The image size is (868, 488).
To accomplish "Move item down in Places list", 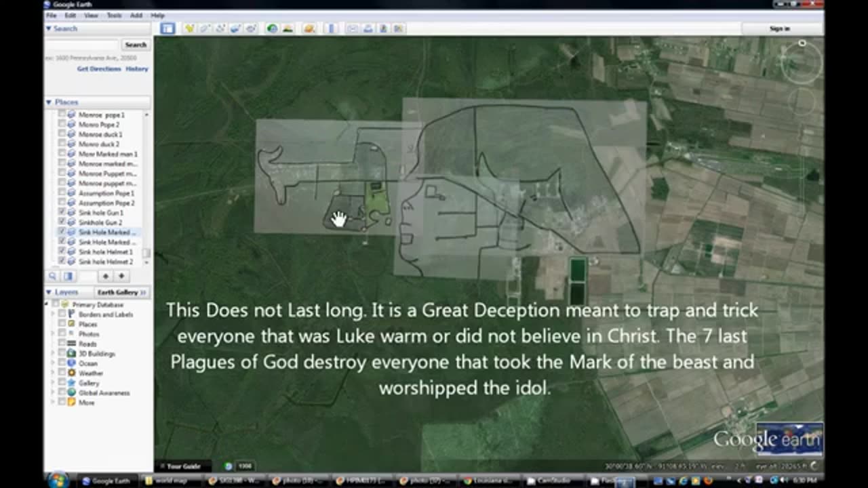I will click(x=121, y=276).
